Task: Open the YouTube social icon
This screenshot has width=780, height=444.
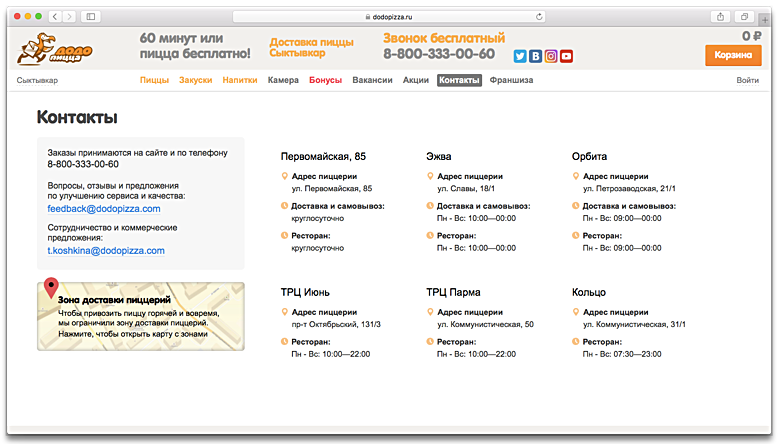Action: (x=566, y=56)
